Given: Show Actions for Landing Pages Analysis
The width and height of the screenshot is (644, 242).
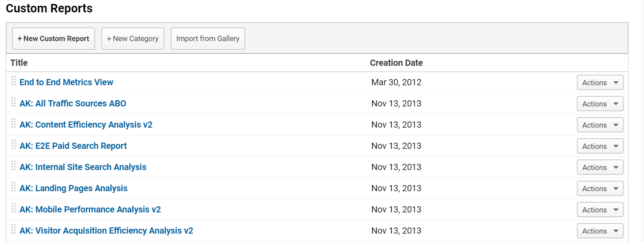Looking at the screenshot, I should pos(600,189).
